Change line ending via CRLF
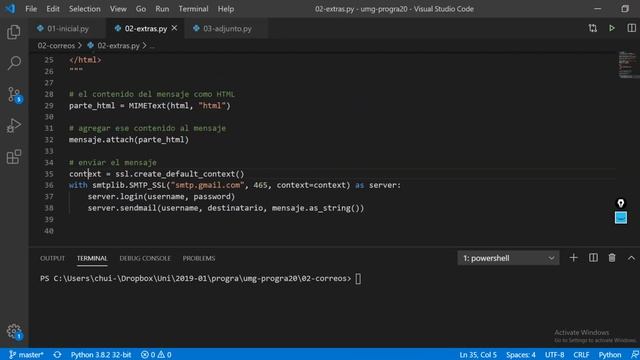The image size is (640, 360). pyautogui.click(x=581, y=355)
